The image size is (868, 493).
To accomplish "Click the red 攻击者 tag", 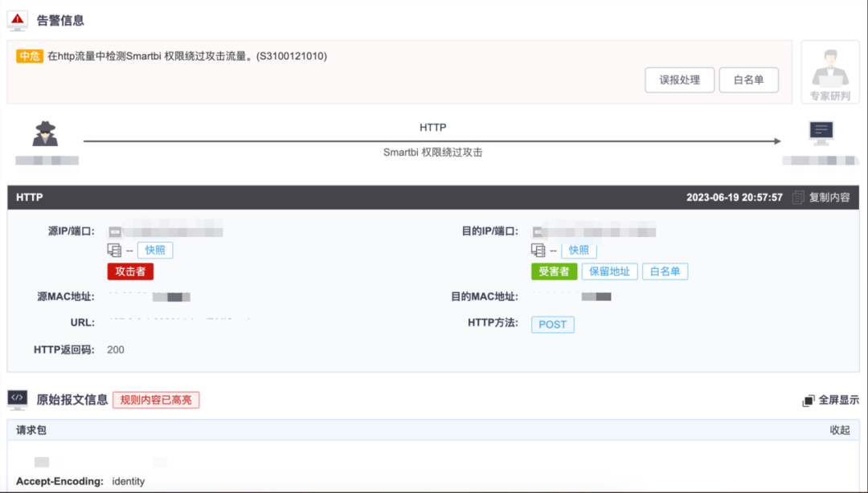I will 130,271.
